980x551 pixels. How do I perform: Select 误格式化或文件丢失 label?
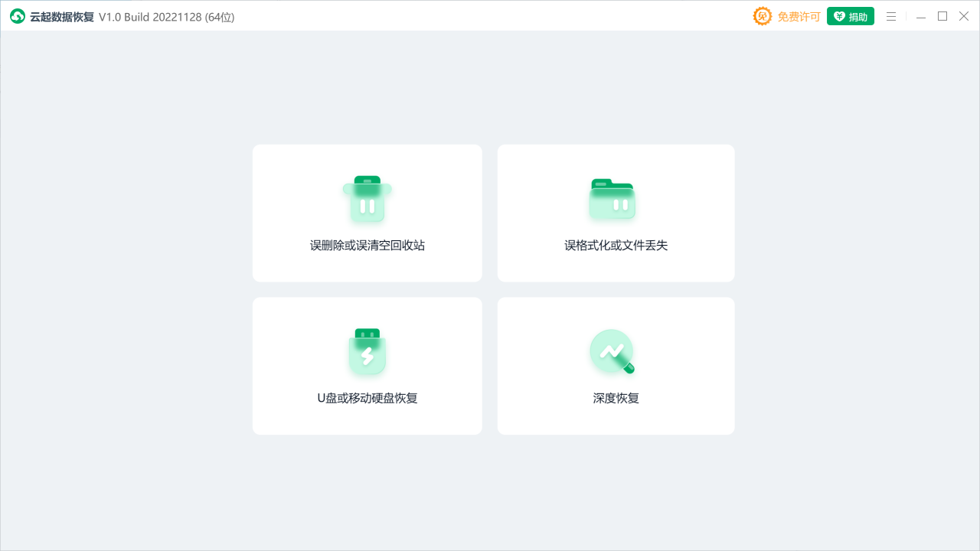pos(616,246)
